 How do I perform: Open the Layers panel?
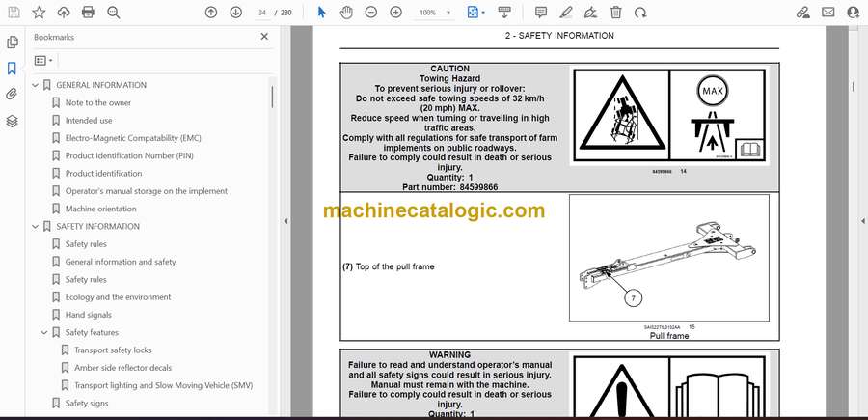click(x=12, y=121)
